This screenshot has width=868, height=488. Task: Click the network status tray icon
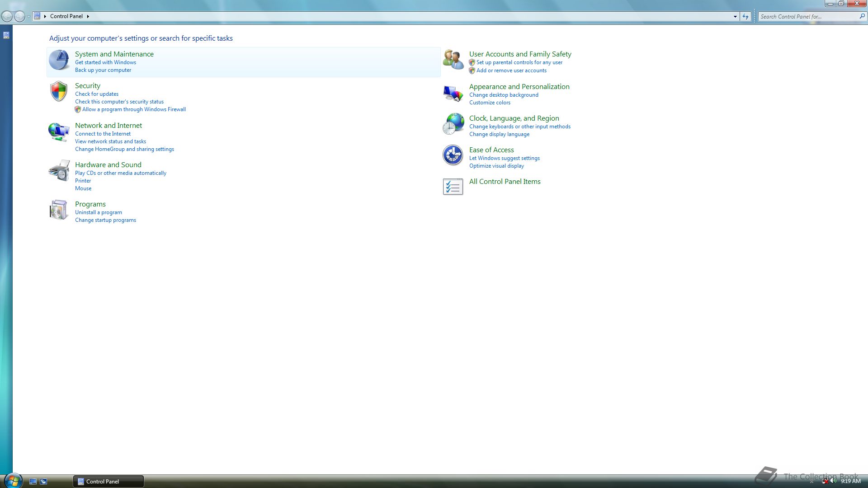[825, 481]
